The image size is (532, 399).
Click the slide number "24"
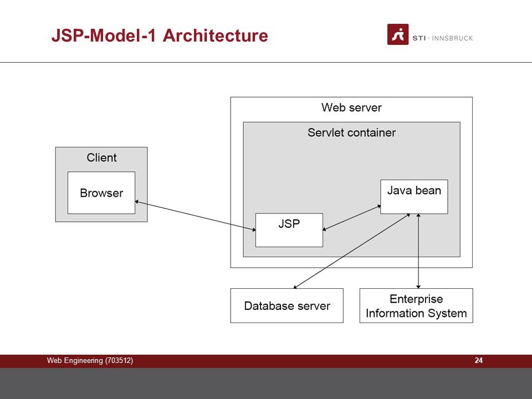pos(478,360)
